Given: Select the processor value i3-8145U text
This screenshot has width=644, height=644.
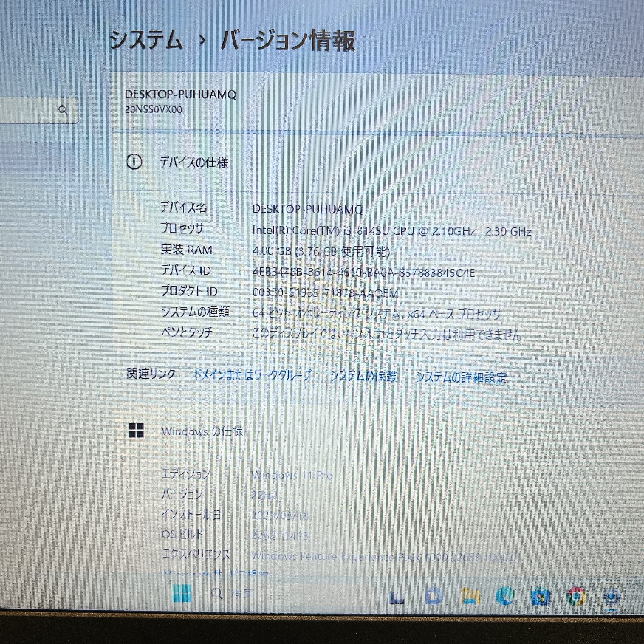Looking at the screenshot, I should (392, 231).
